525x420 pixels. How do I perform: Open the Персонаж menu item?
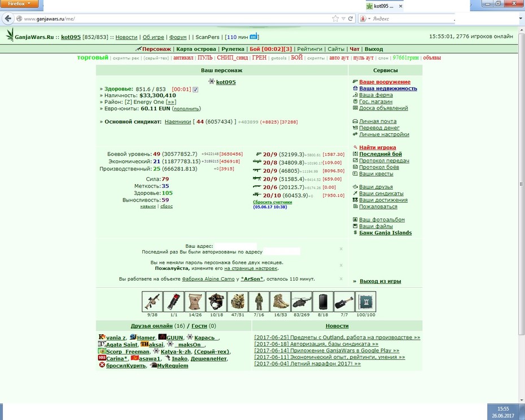(x=156, y=49)
